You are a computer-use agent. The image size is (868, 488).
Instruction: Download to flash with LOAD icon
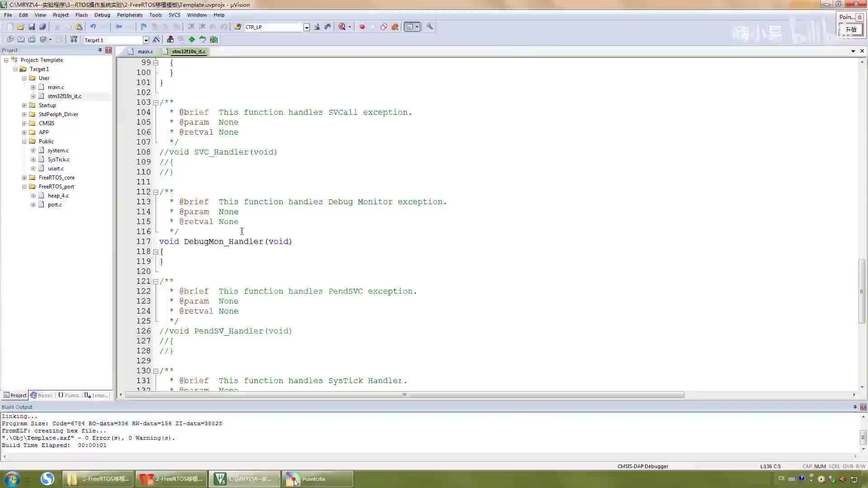coord(74,39)
